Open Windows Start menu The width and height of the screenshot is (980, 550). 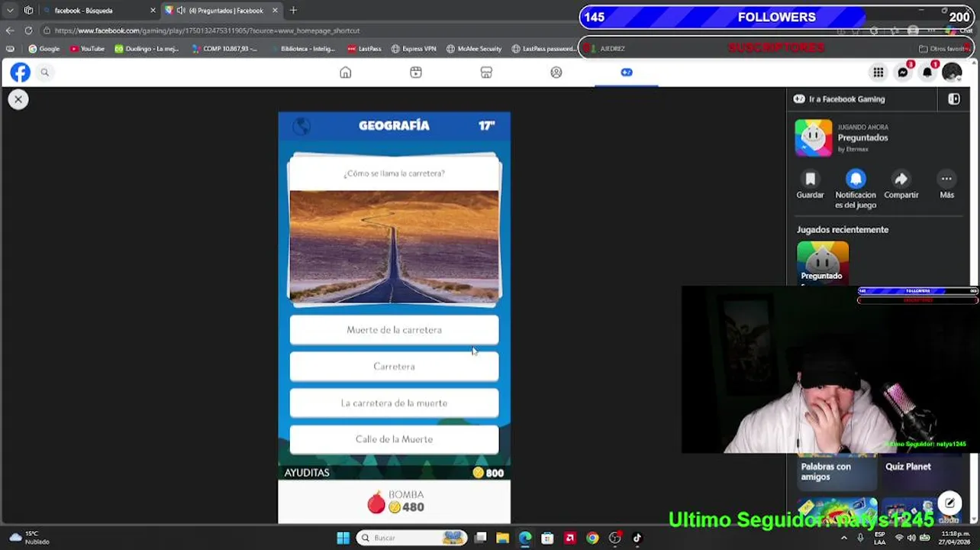(x=343, y=538)
